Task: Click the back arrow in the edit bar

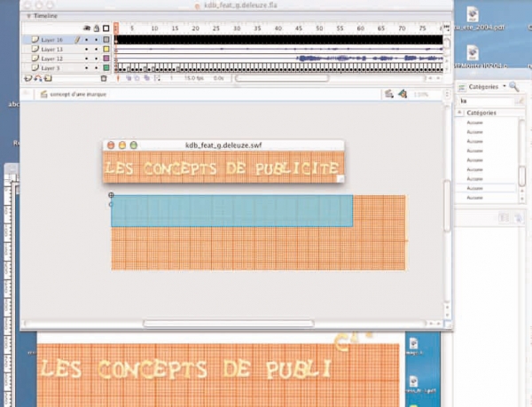Action: point(27,94)
